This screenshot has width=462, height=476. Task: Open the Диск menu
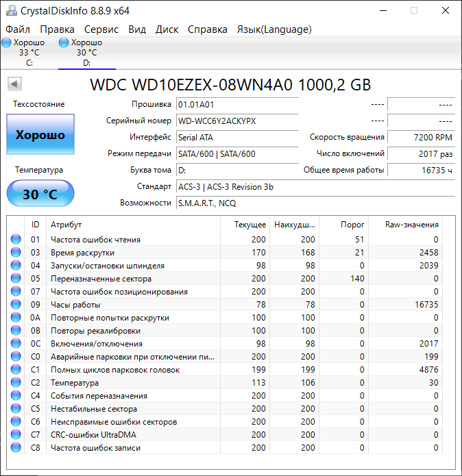(167, 29)
